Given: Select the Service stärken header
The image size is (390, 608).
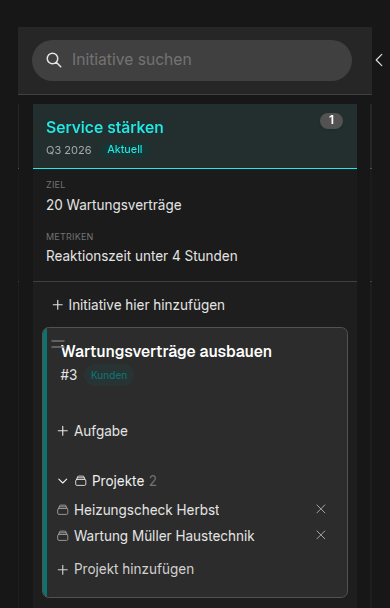Looking at the screenshot, I should pos(195,136).
